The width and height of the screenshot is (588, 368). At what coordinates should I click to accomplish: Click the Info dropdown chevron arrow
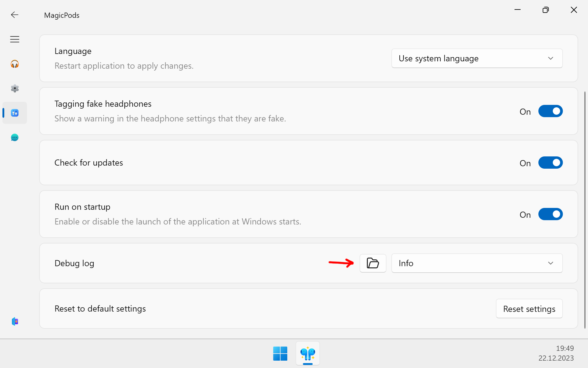click(550, 263)
